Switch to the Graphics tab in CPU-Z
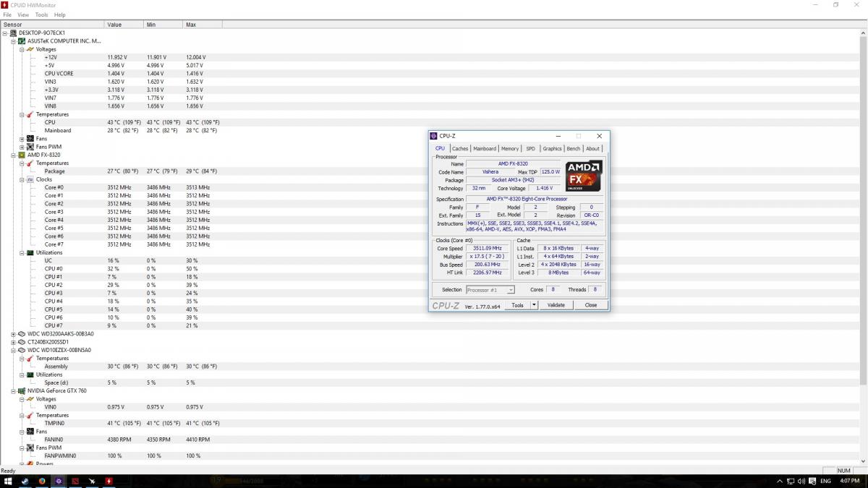The width and height of the screenshot is (868, 488). coord(552,148)
